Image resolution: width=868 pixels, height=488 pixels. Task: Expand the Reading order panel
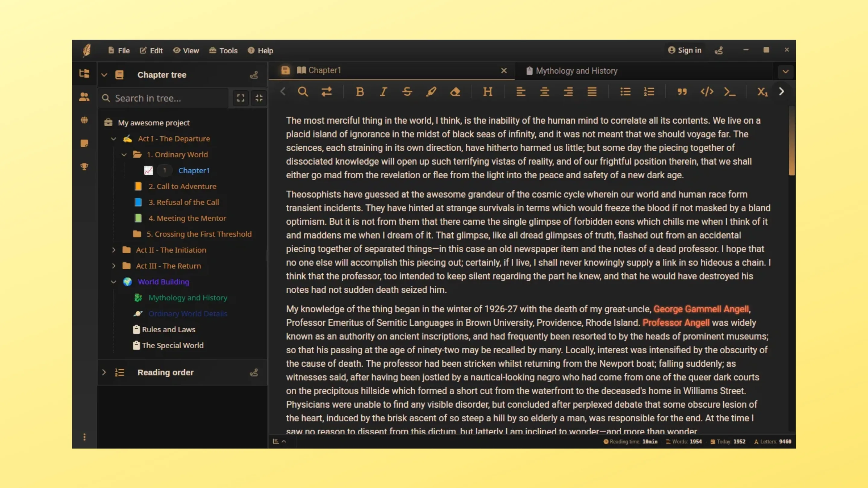pos(104,373)
